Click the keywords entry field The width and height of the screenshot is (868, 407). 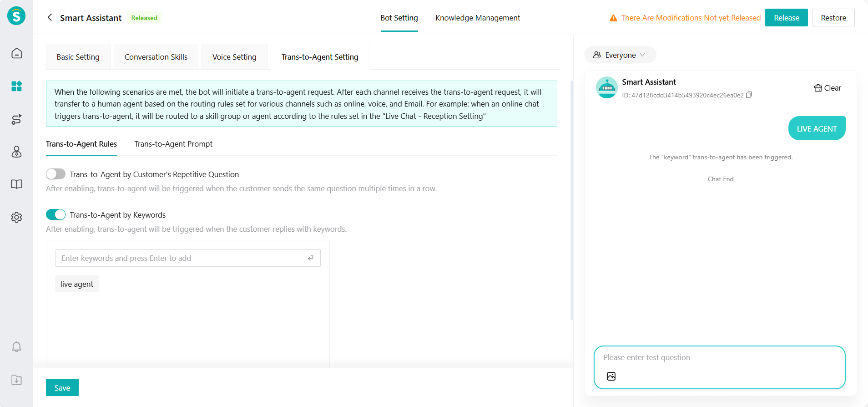(x=182, y=258)
